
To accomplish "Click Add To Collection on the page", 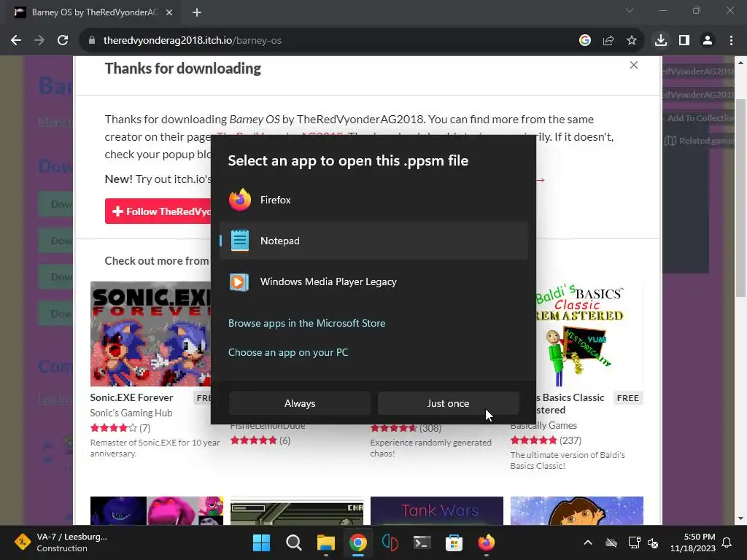I will click(x=698, y=118).
